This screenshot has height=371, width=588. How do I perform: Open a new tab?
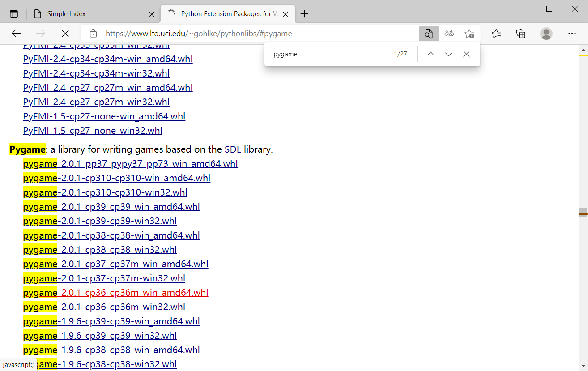[304, 14]
